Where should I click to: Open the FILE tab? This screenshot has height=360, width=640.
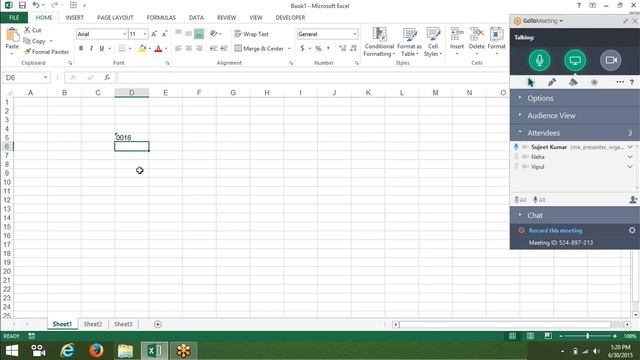click(x=14, y=18)
